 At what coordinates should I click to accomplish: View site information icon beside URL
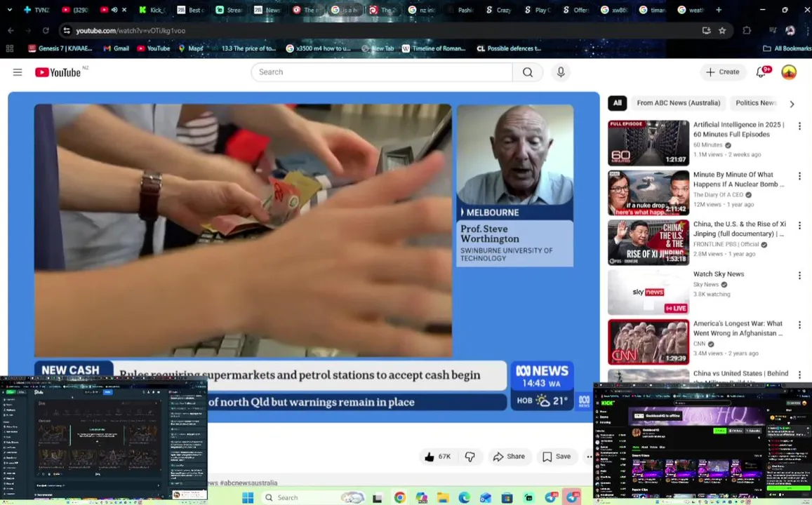[x=67, y=31]
